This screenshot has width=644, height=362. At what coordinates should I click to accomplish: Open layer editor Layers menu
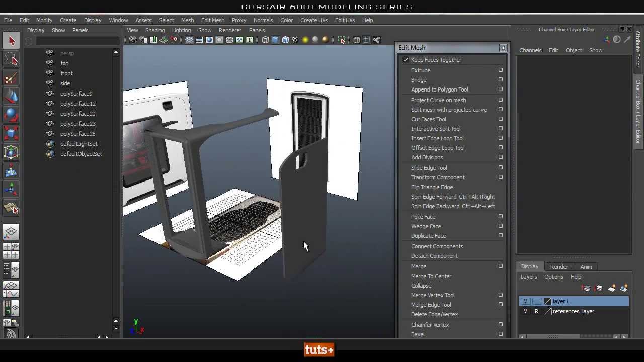[x=529, y=277]
